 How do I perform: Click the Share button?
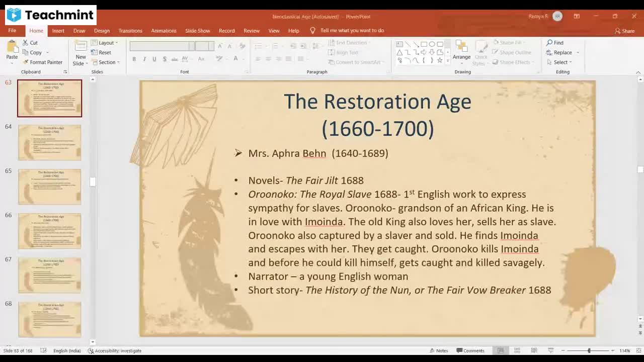click(625, 31)
